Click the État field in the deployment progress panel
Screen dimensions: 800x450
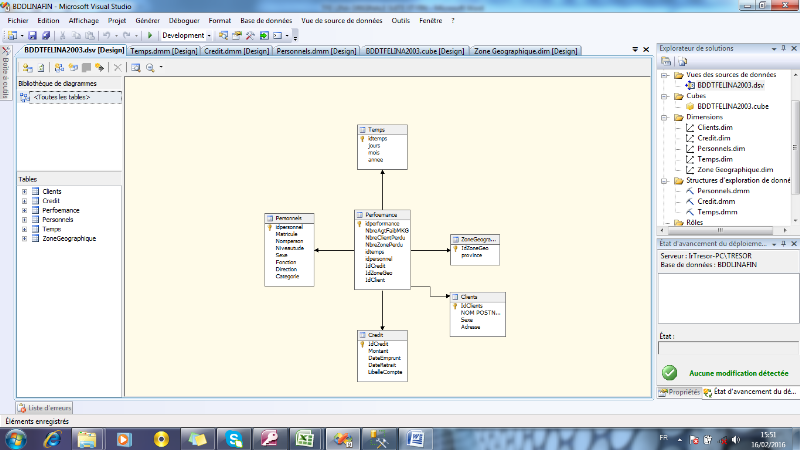pos(728,348)
